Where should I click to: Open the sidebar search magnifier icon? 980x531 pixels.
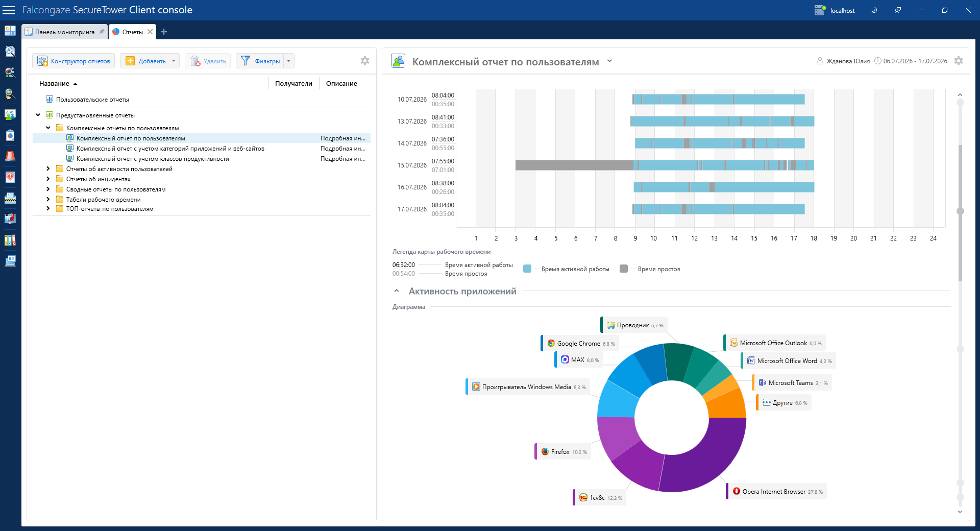click(10, 52)
